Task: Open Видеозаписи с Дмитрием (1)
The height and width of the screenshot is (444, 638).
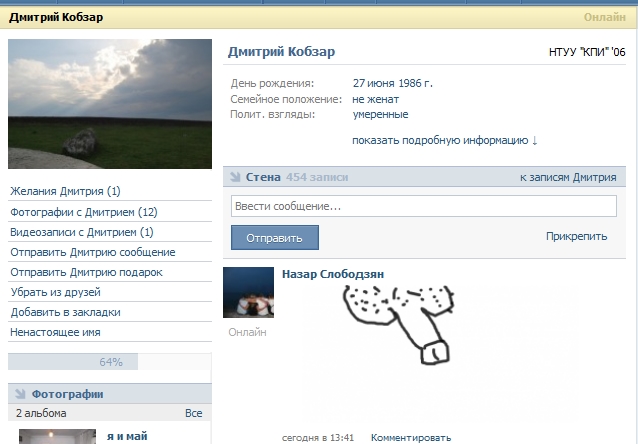Action: click(82, 232)
